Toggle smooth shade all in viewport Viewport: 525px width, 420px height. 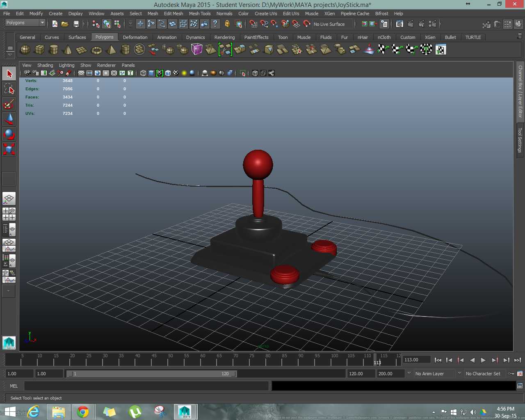(x=151, y=73)
